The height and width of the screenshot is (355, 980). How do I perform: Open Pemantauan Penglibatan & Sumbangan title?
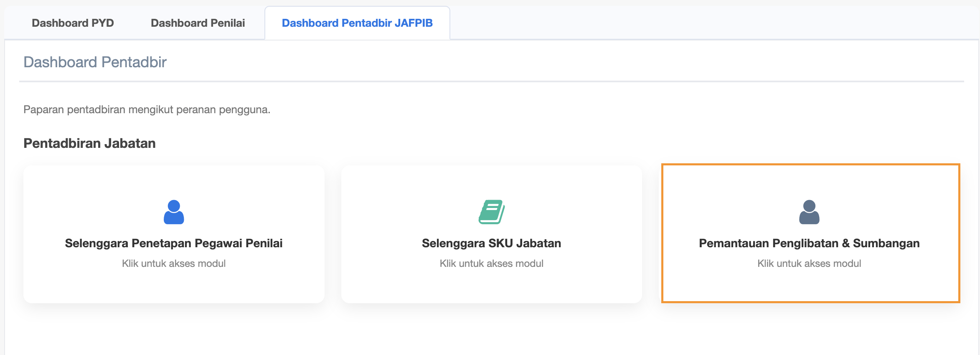809,243
